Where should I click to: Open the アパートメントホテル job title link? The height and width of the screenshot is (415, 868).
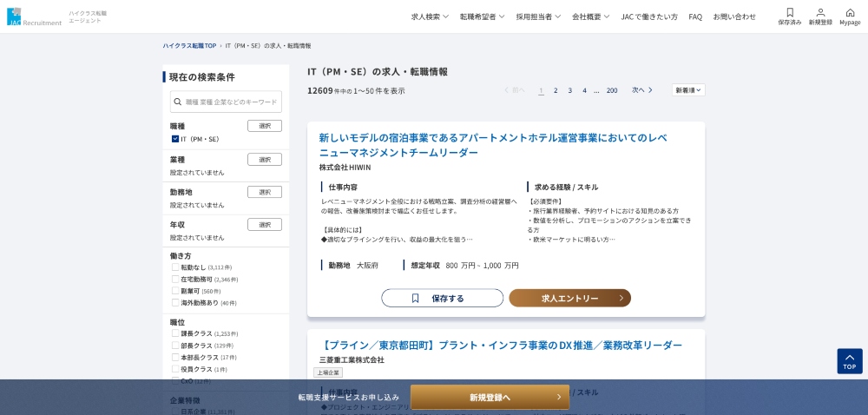pos(493,144)
